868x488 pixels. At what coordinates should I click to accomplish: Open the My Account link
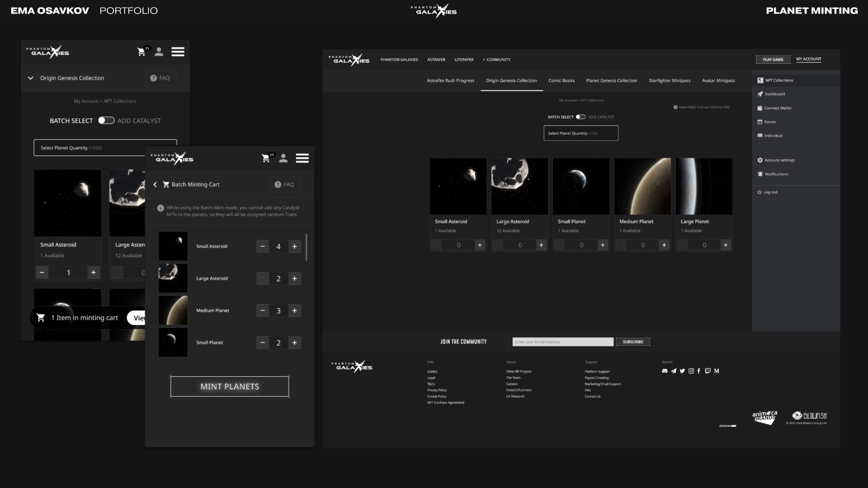[809, 59]
